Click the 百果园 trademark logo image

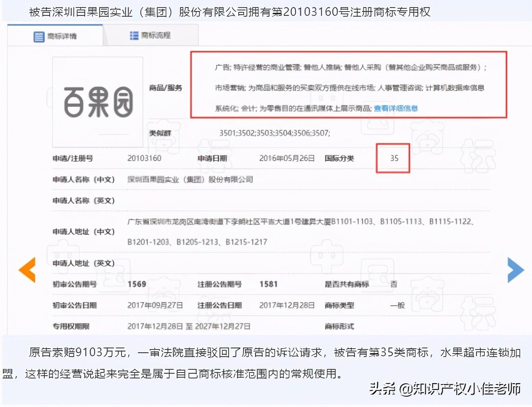click(x=98, y=102)
